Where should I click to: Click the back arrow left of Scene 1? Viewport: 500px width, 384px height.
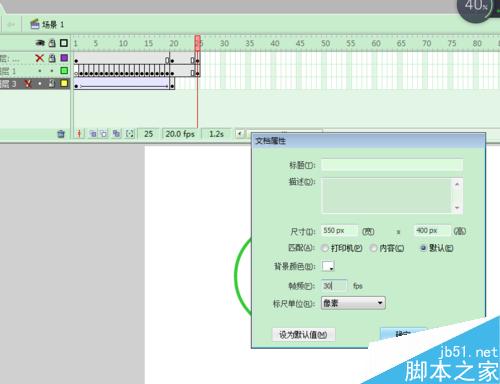(x=11, y=24)
